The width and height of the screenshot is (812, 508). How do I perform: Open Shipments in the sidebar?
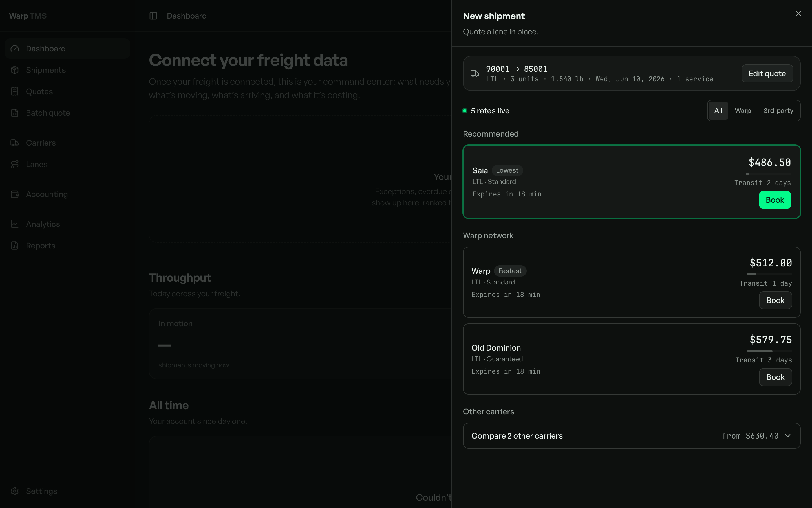pyautogui.click(x=67, y=70)
